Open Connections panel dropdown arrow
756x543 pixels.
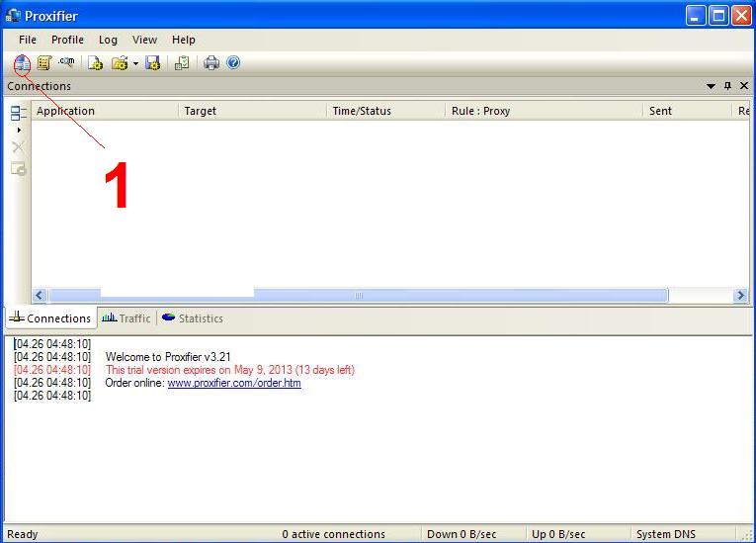[x=711, y=86]
